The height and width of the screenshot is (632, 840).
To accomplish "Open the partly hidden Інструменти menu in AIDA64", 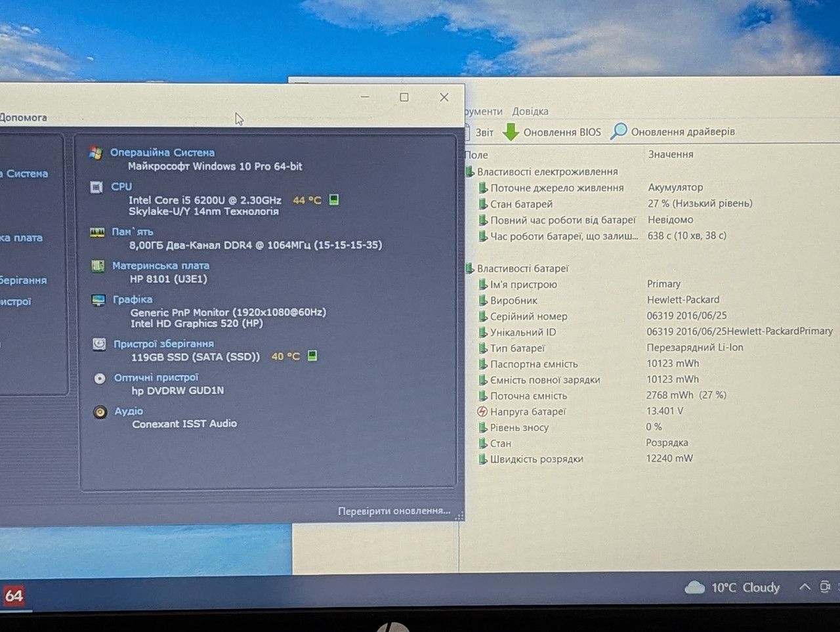I will (484, 112).
